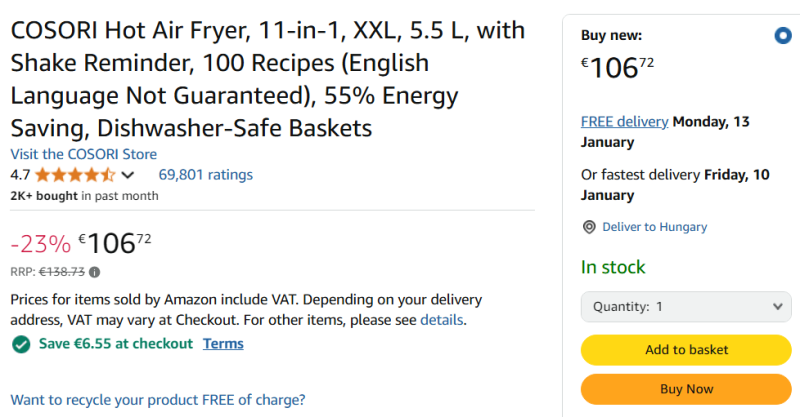Viewport: 800px width, 417px height.
Task: Open the checkout savings Terms link
Action: point(223,344)
